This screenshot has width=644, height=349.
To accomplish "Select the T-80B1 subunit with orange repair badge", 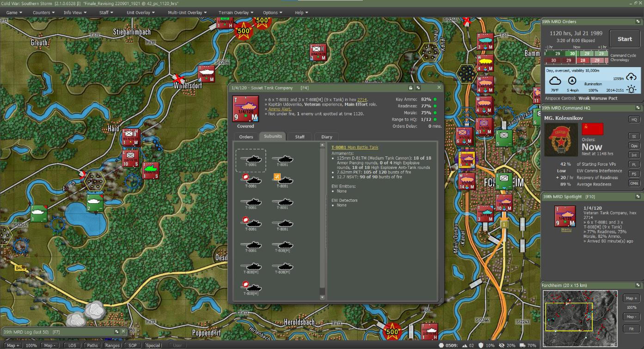I will (282, 181).
